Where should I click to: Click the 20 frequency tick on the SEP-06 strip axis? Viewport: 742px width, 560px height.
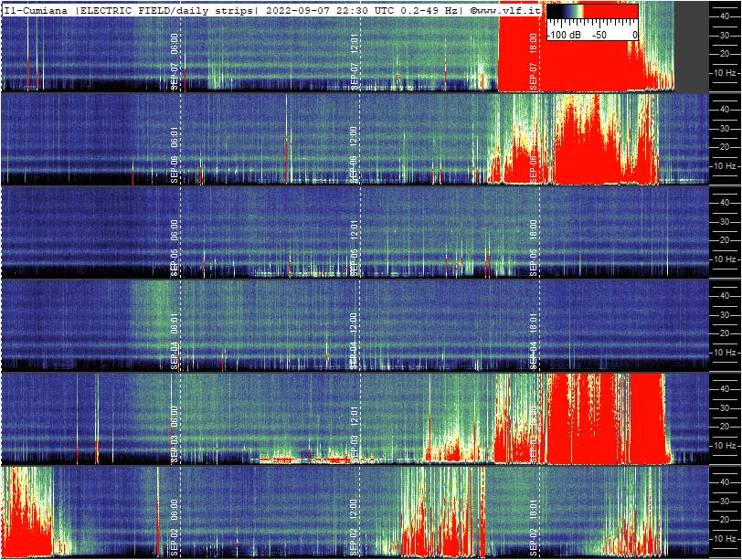[725, 147]
